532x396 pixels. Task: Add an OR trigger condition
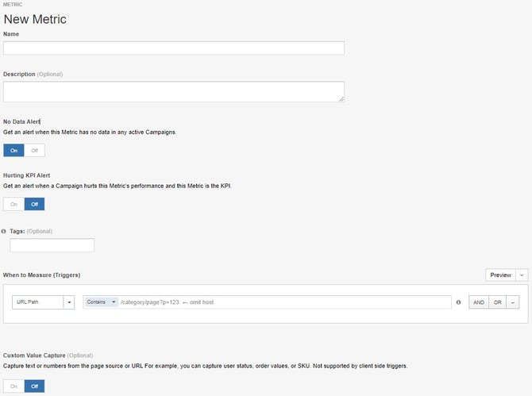click(x=497, y=302)
